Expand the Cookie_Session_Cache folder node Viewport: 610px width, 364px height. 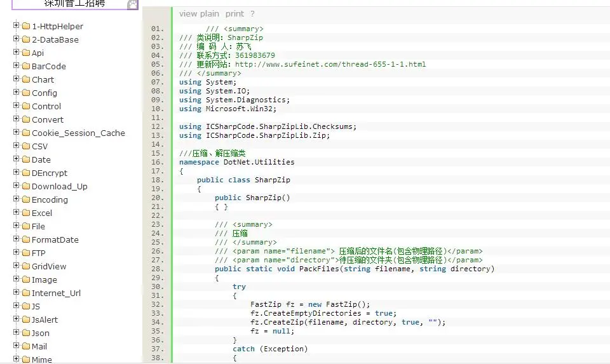pos(17,133)
